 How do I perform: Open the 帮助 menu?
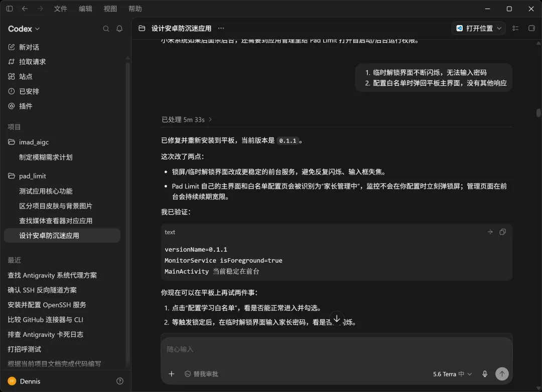(x=135, y=9)
